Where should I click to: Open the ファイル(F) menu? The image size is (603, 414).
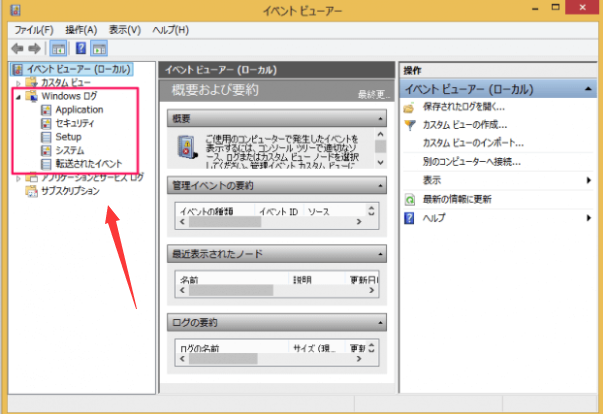pos(33,30)
